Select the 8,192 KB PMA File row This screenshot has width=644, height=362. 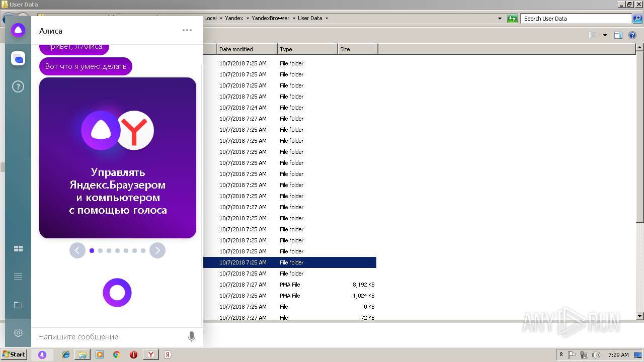(x=290, y=285)
